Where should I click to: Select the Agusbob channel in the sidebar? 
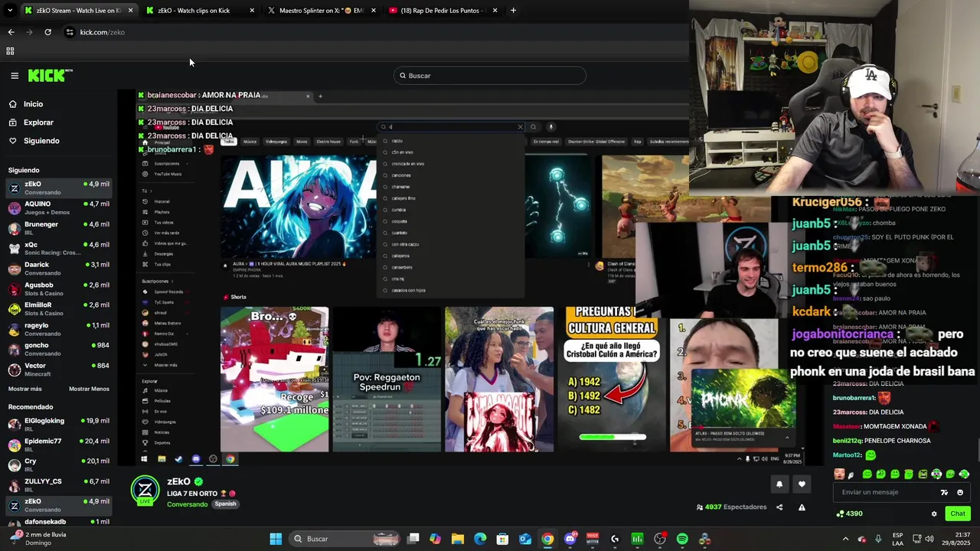coord(58,289)
